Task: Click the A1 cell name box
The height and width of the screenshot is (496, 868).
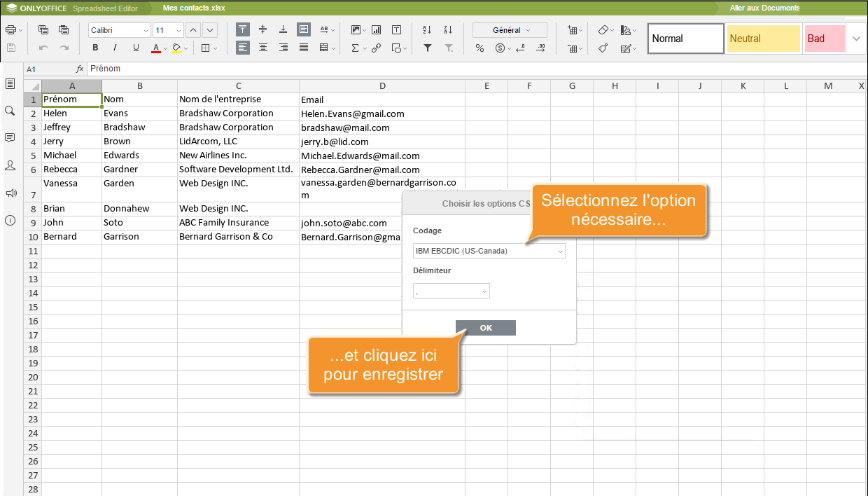Action: (48, 69)
